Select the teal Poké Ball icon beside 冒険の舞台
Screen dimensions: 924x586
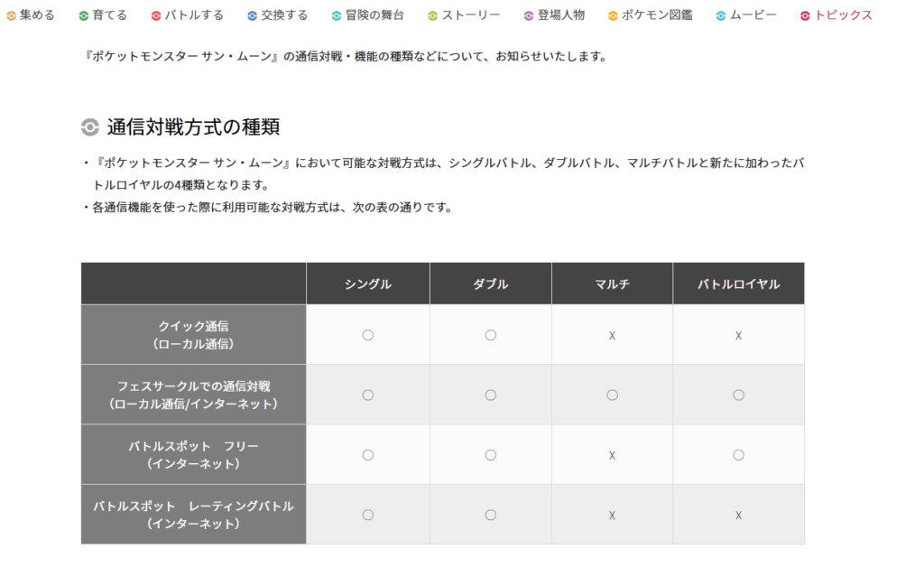click(337, 15)
